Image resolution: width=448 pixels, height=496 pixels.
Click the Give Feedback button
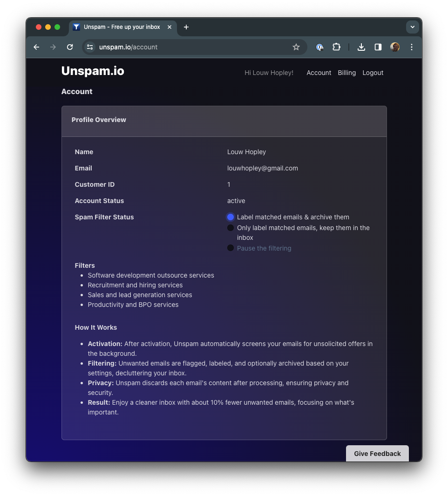[377, 454]
